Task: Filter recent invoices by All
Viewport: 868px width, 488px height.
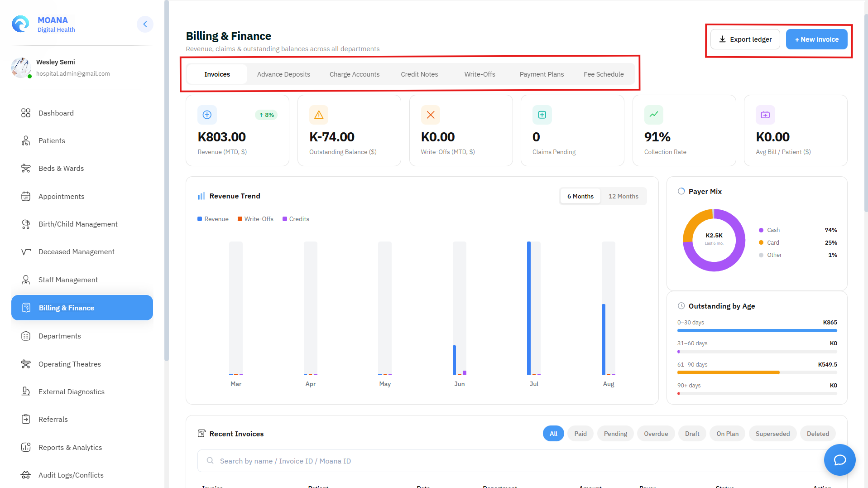Action: click(x=553, y=434)
